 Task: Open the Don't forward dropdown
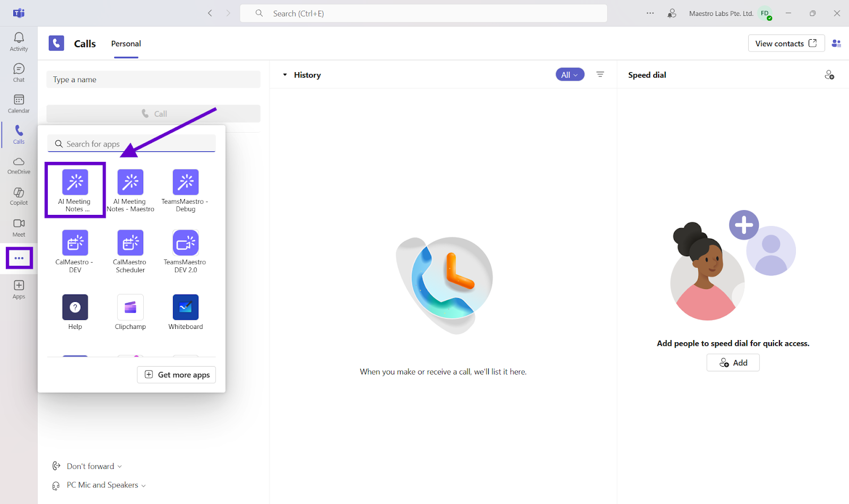[x=88, y=466]
